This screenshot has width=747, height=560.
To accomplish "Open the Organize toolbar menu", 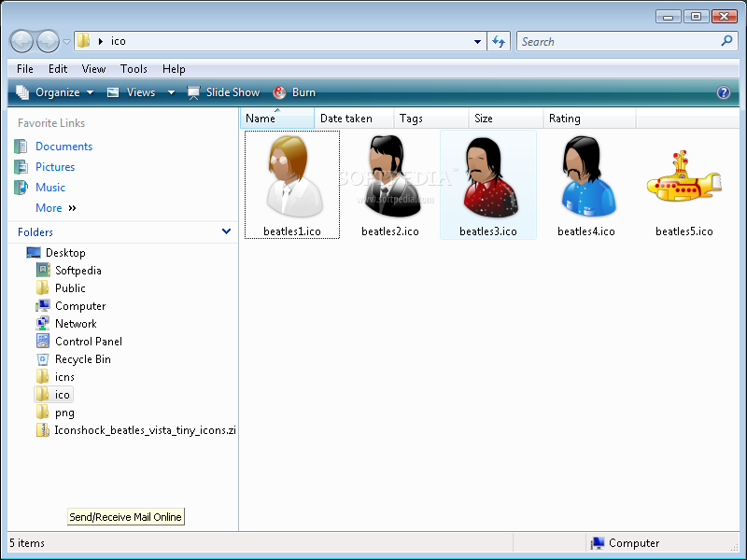I will click(x=55, y=92).
